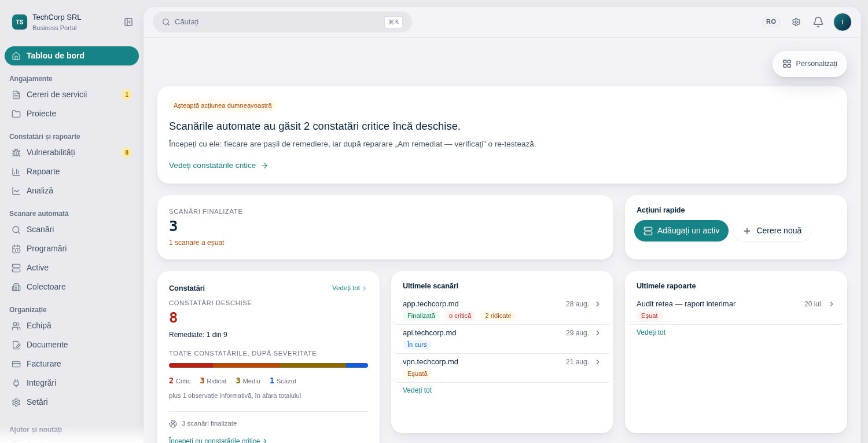Toggle the RO language switch

(771, 22)
